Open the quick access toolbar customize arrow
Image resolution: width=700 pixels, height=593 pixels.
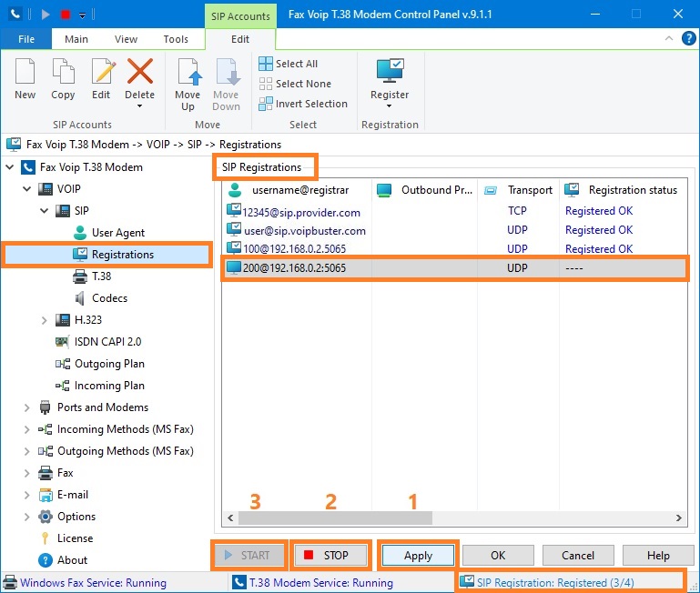(x=83, y=15)
